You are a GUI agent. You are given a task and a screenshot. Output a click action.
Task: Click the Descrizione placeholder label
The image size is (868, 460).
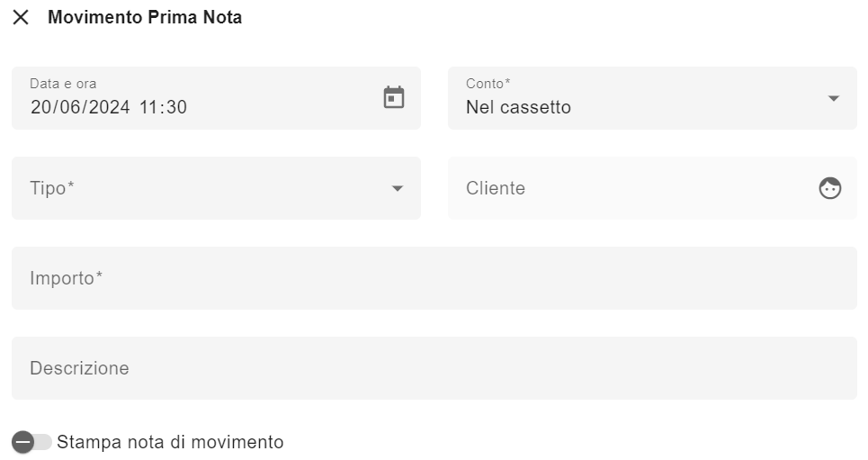pos(79,368)
